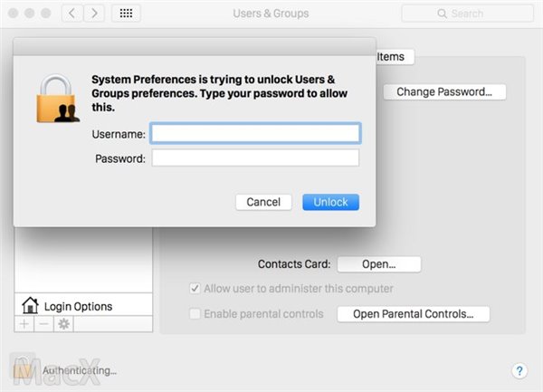Click Open Parental Controls… button

coord(413,314)
